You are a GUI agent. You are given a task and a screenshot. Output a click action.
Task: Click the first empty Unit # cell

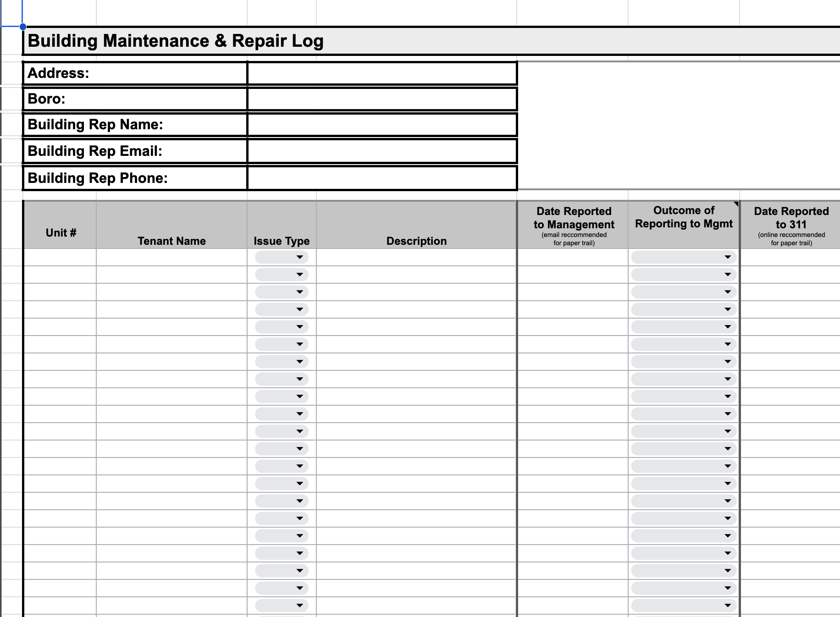(x=60, y=257)
